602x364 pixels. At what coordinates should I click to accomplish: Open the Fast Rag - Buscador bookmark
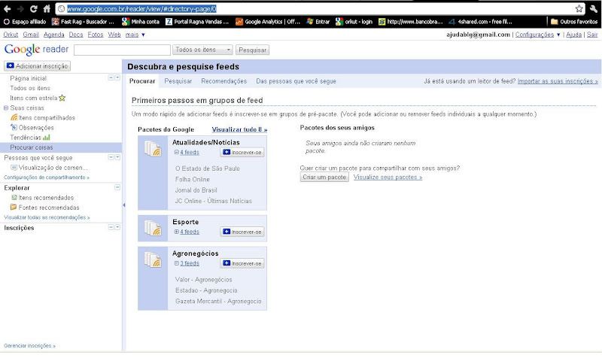tap(83, 22)
